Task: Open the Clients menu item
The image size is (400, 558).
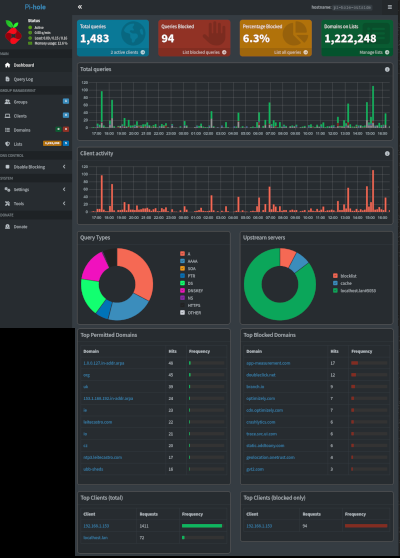Action: coord(36,116)
